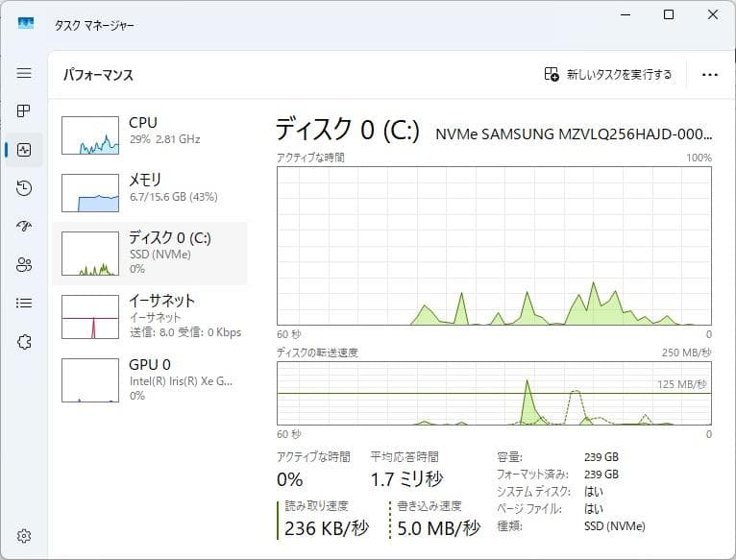Click the ディスクの転送速度 graph
This screenshot has width=736, height=560.
(x=494, y=394)
